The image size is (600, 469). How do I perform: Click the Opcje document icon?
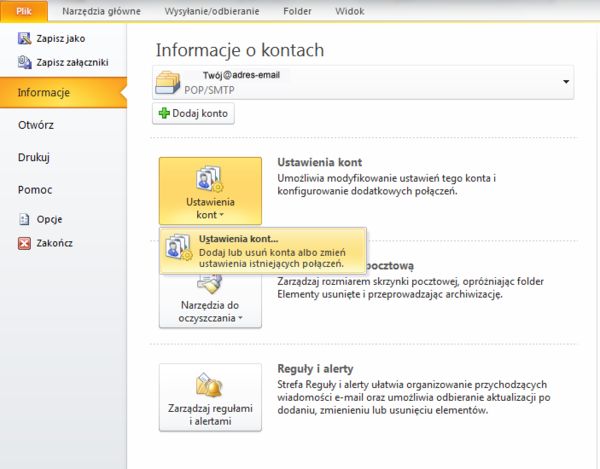(24, 219)
